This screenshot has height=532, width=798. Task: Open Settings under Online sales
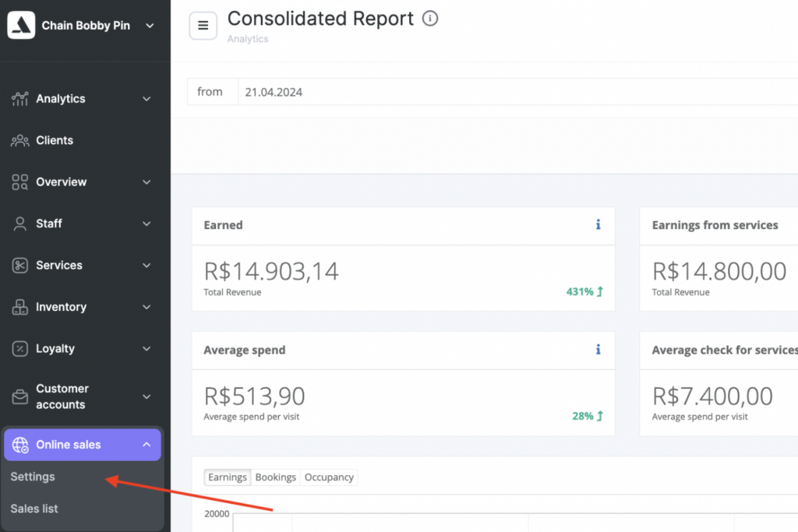coord(33,477)
